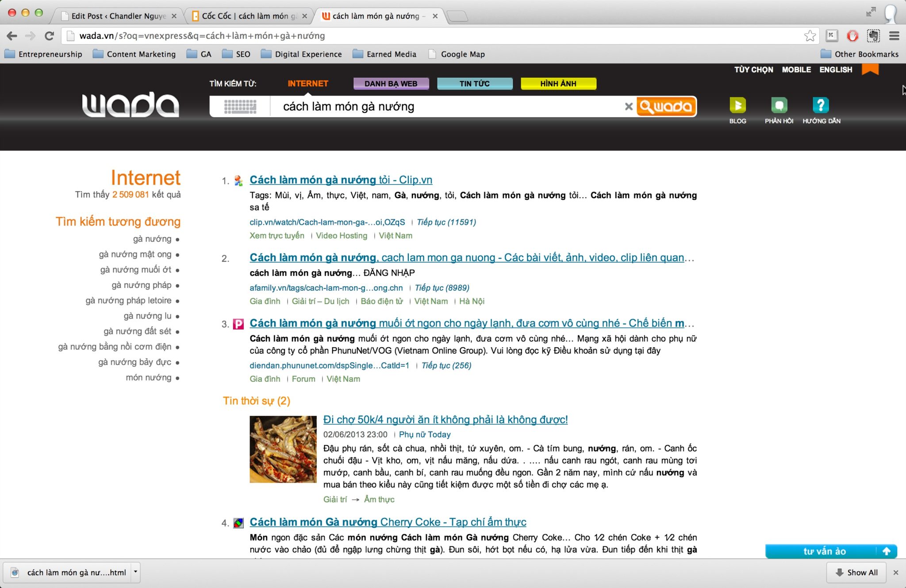This screenshot has height=588, width=906.
Task: Enter fullscreen with the expand arrows icon
Action: (x=871, y=12)
